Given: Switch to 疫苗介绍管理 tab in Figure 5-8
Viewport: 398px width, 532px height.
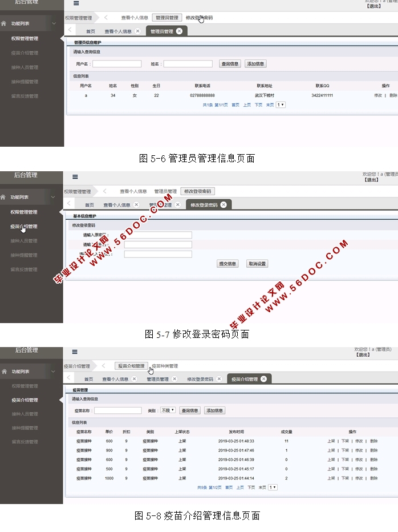Looking at the screenshot, I should 245,379.
